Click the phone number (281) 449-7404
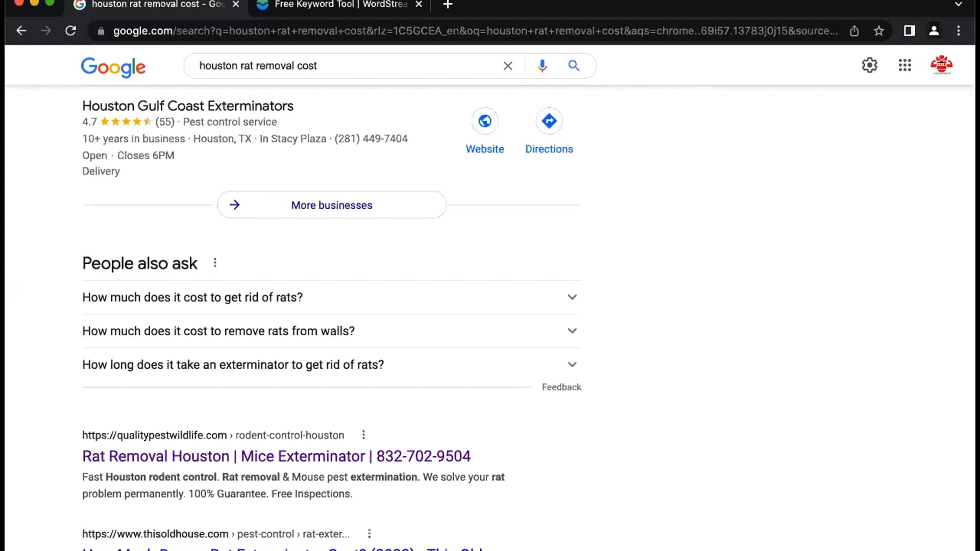Viewport: 980px width, 551px height. (x=371, y=139)
